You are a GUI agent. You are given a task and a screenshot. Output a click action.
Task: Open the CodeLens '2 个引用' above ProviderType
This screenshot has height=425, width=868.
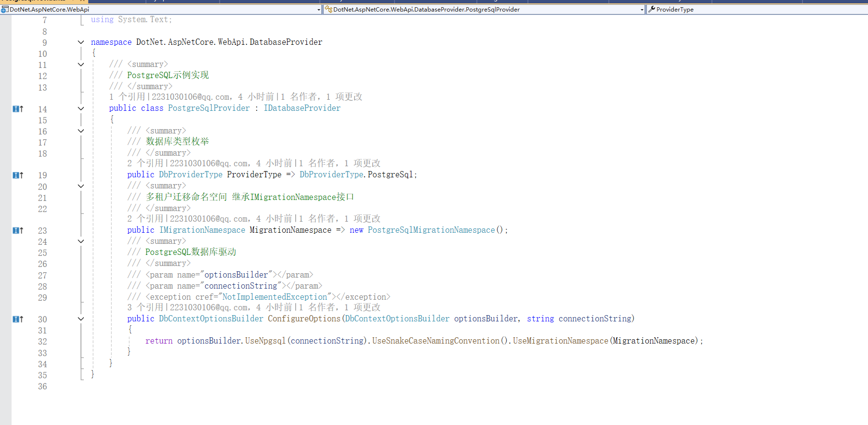[145, 163]
